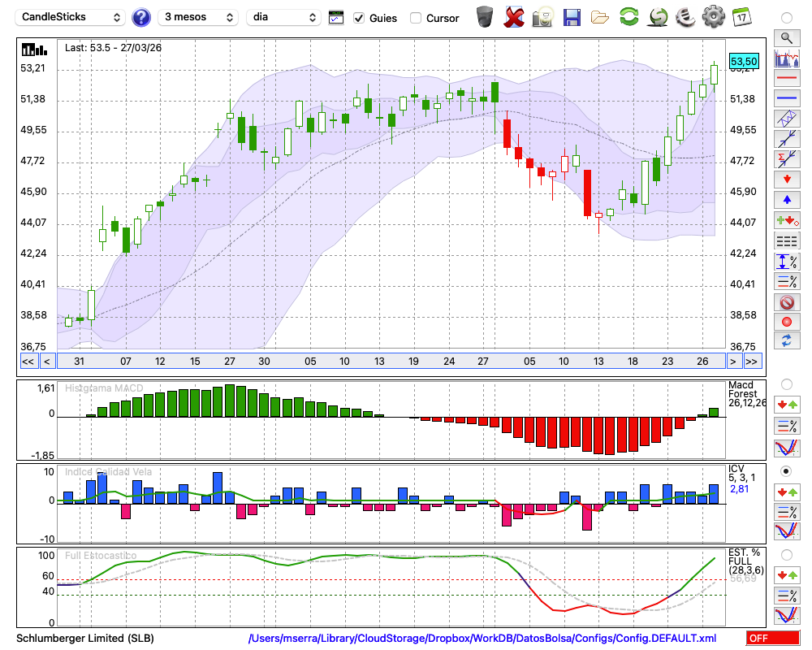Click the camera snapshot icon
The height and width of the screenshot is (650, 812).
[542, 17]
